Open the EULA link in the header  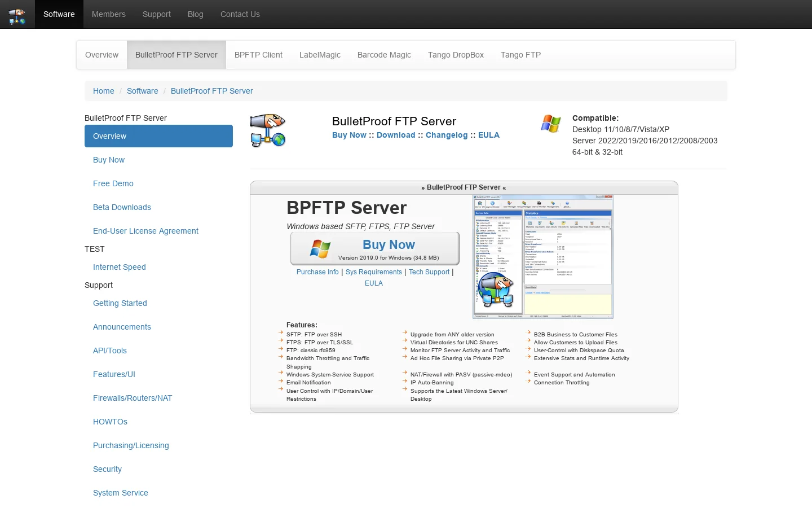tap(489, 135)
